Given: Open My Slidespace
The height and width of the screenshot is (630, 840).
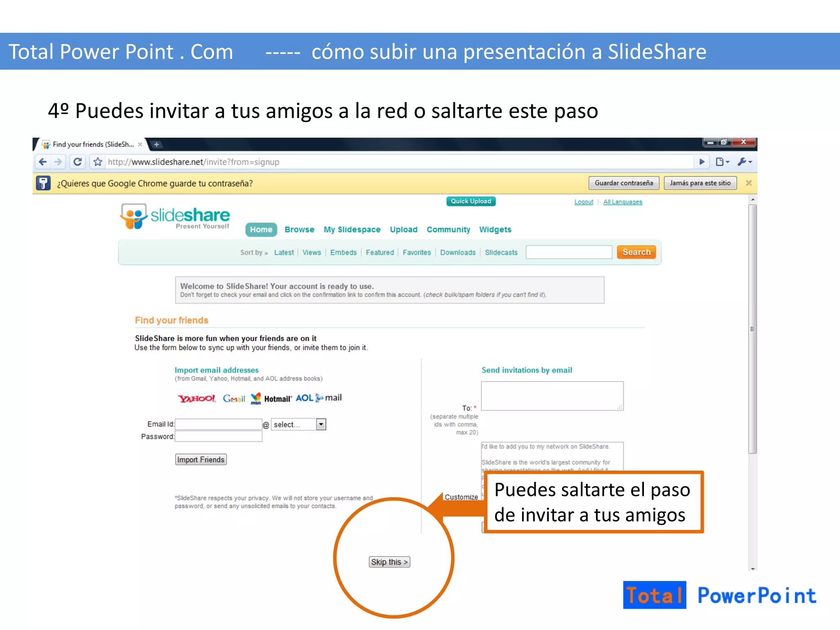Looking at the screenshot, I should click(x=352, y=230).
